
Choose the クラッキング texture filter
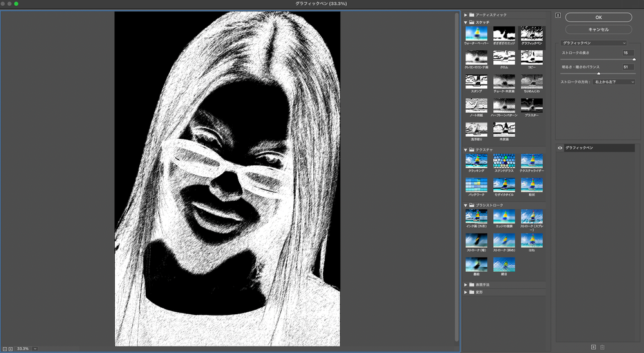click(476, 161)
